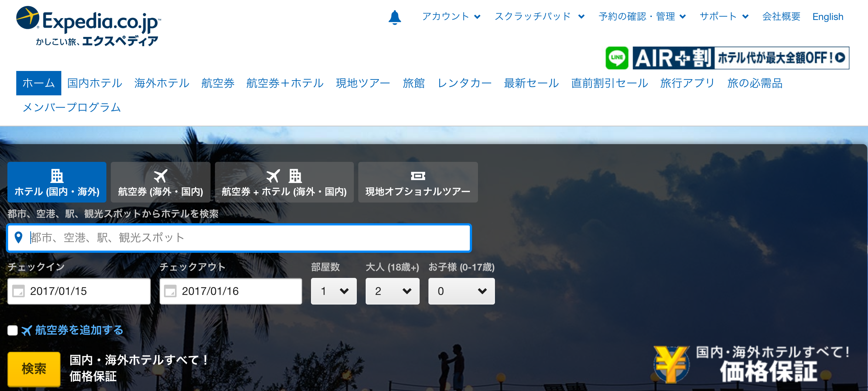This screenshot has height=391, width=868.
Task: Click the check-out calendar icon
Action: click(170, 291)
